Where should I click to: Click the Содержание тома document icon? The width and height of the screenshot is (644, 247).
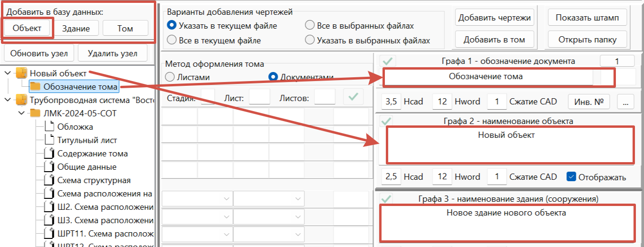click(49, 153)
